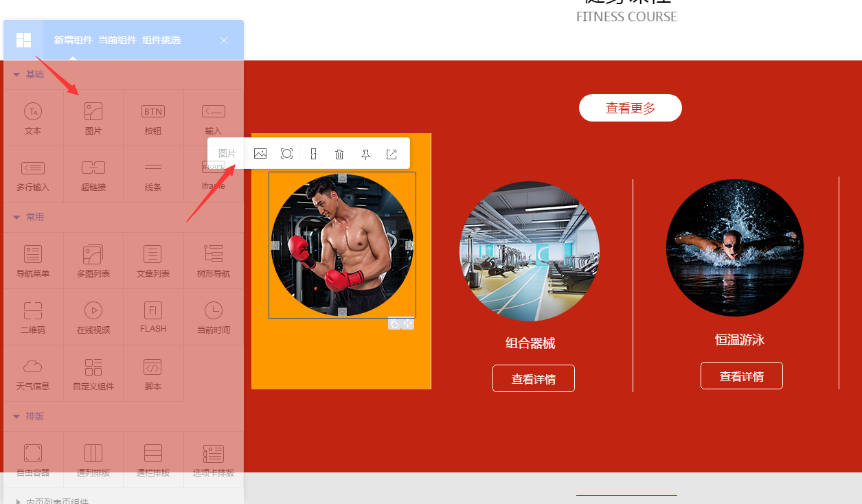Click the delete trash icon in floating toolbar

[x=339, y=154]
